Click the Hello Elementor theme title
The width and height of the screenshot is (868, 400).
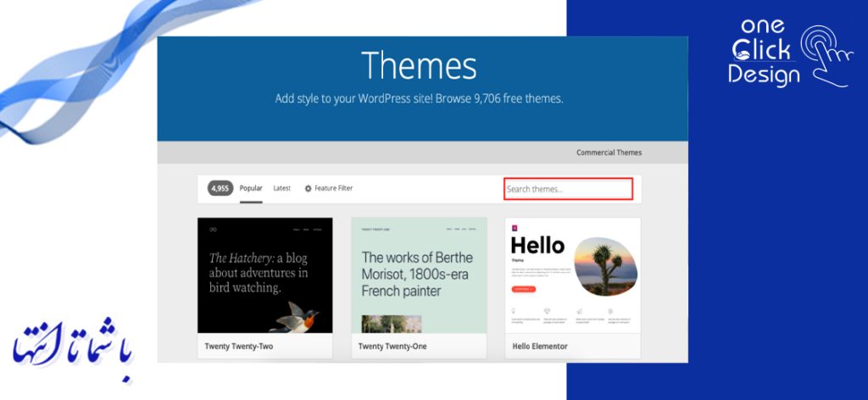pos(540,347)
